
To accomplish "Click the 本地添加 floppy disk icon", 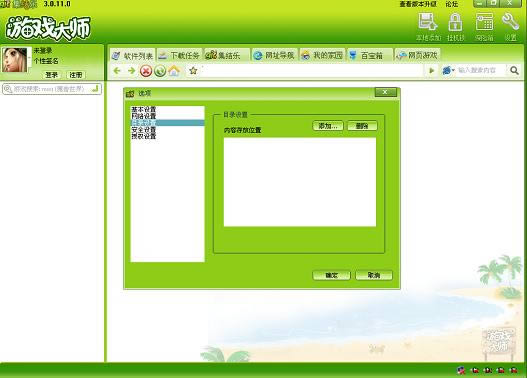I will pos(428,22).
